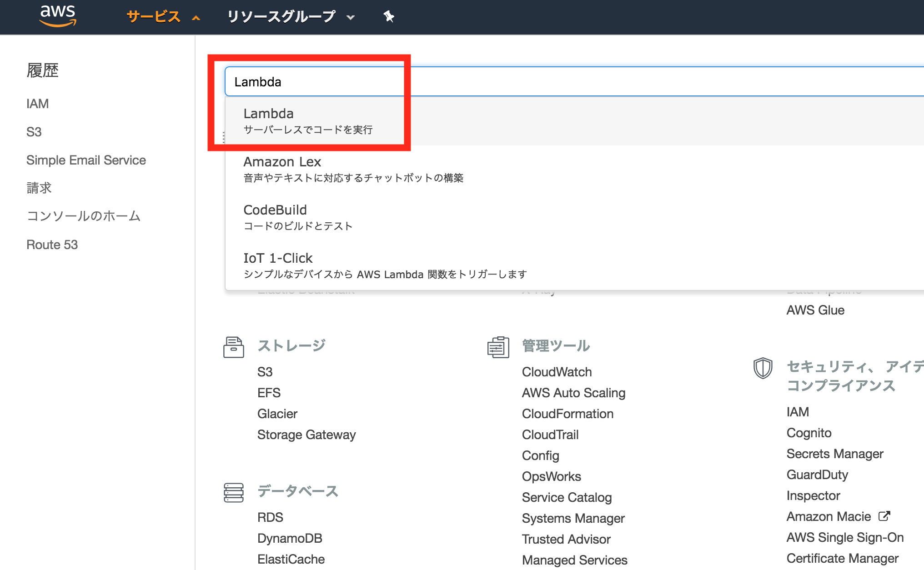Open AWS Auto Scaling service
Viewport: 924px width, 570px height.
[x=574, y=393]
